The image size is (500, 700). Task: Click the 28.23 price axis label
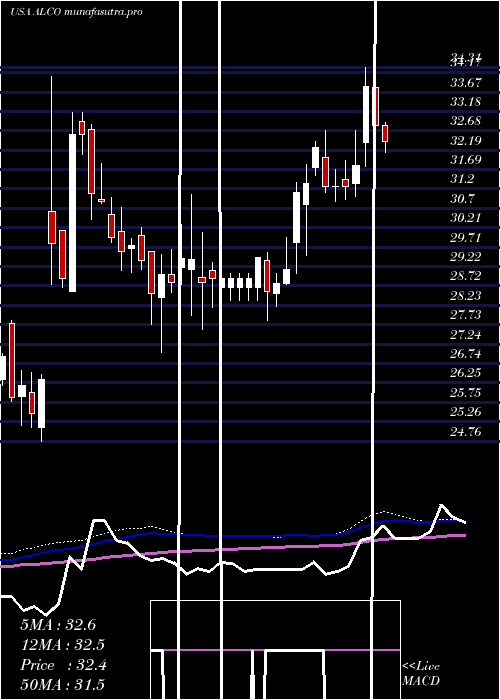(x=466, y=296)
